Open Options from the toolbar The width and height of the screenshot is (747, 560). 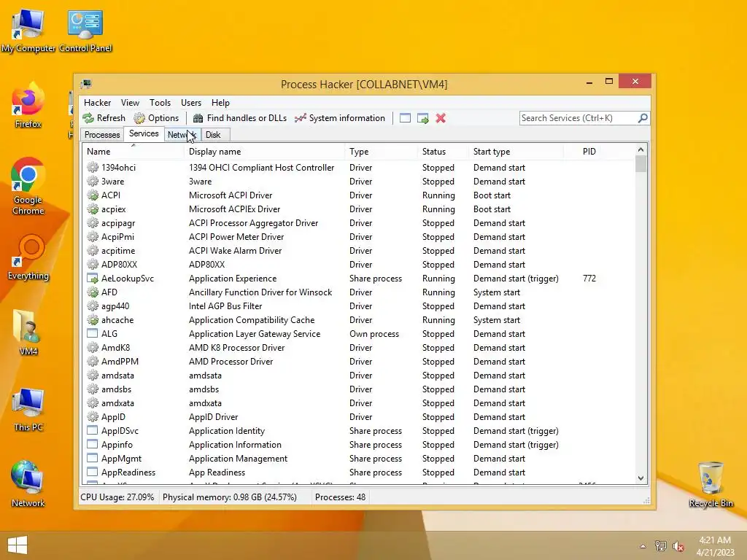coord(156,118)
